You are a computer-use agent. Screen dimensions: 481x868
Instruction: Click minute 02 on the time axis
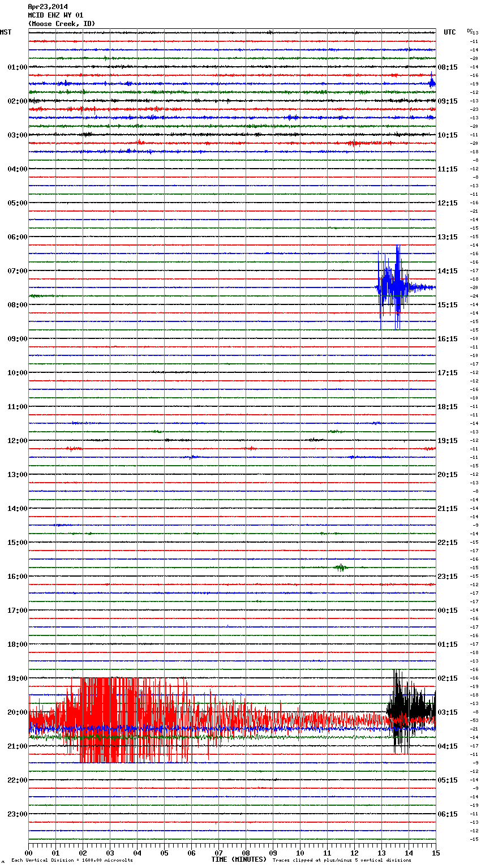click(83, 852)
